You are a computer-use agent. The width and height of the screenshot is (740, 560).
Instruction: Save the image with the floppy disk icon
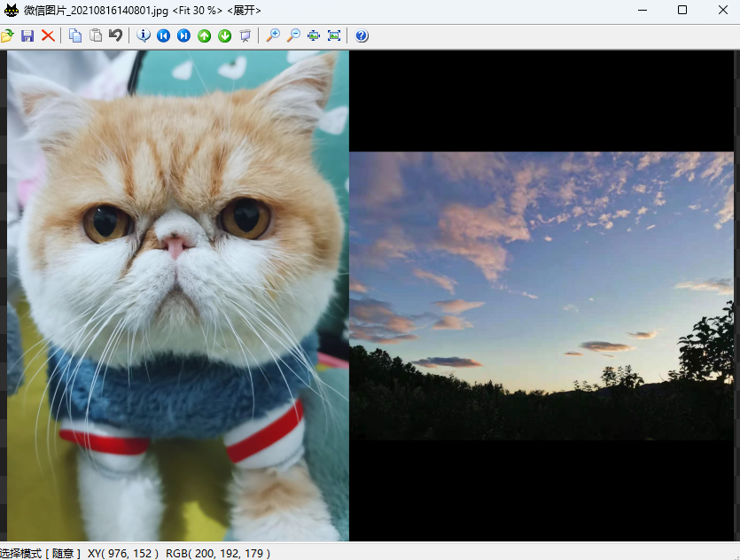click(x=27, y=35)
